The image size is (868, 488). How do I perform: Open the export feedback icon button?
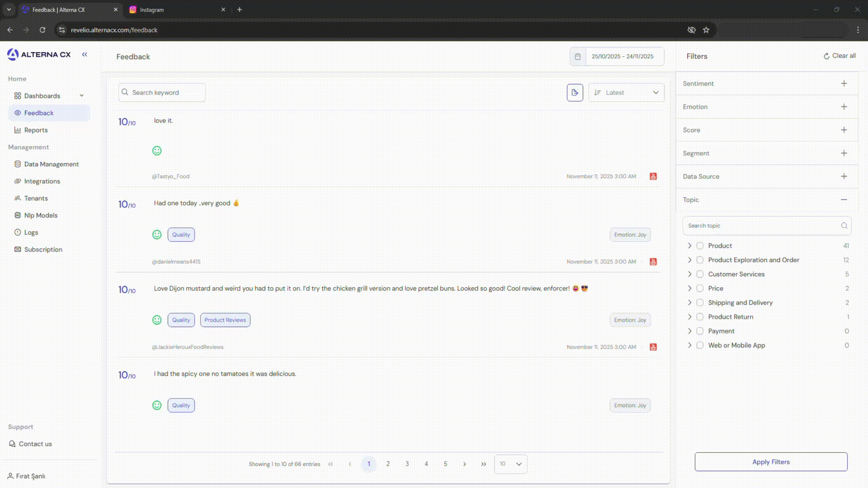(x=575, y=93)
